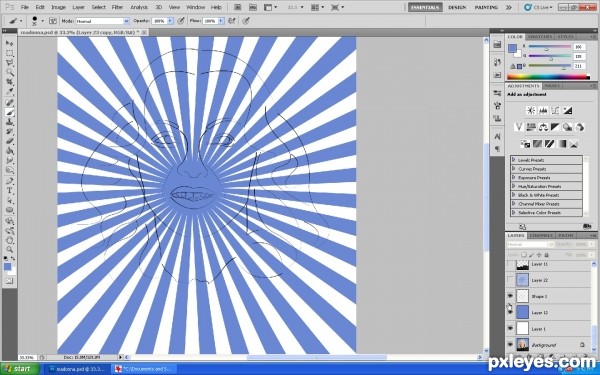This screenshot has height=375, width=600.
Task: Add a Brightness/Contrast adjustment
Action: 531,111
